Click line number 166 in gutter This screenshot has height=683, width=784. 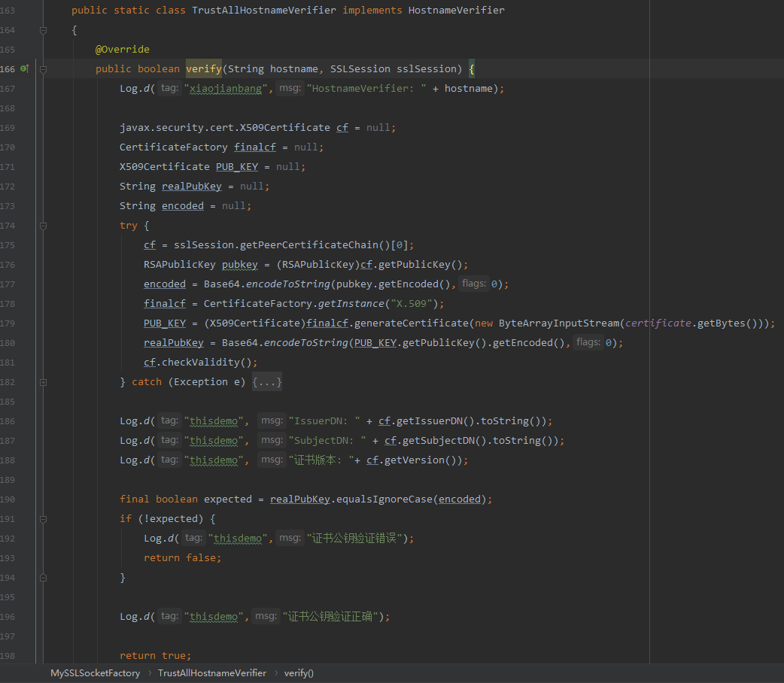(8, 69)
